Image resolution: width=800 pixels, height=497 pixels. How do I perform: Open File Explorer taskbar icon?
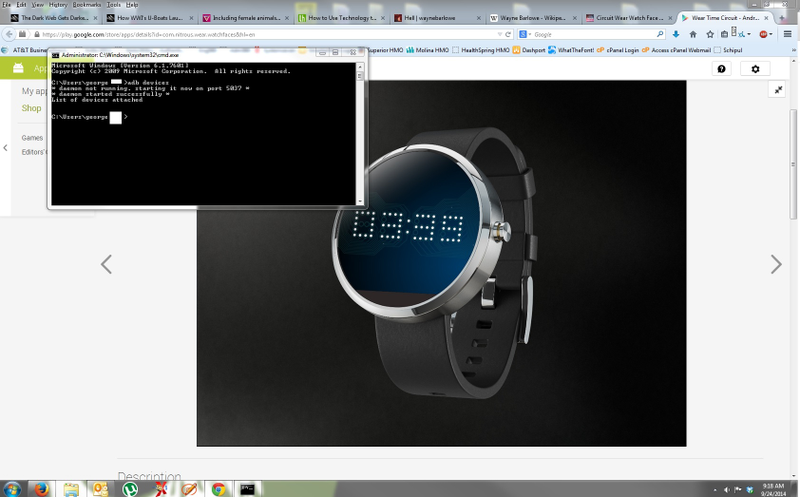tap(71, 489)
